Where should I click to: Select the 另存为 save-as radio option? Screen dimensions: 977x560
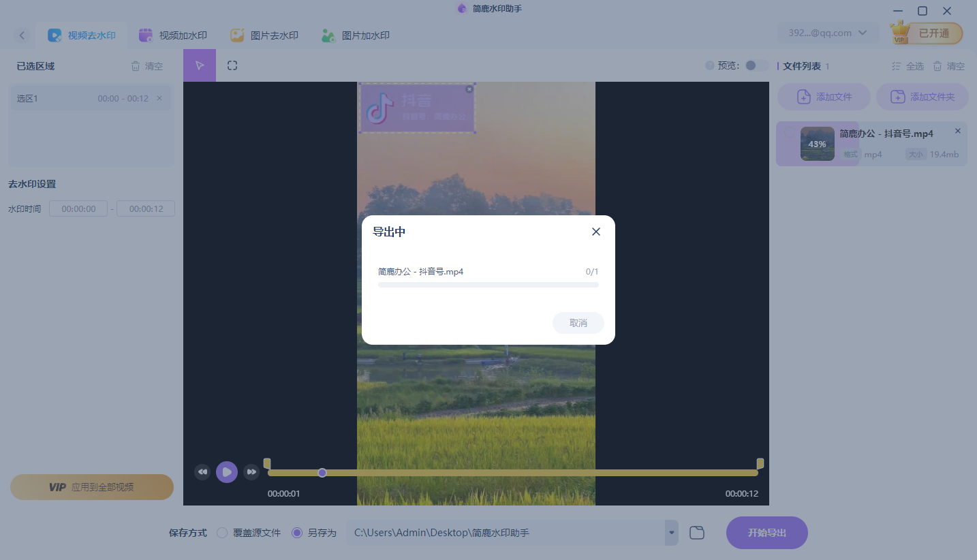[x=296, y=533]
